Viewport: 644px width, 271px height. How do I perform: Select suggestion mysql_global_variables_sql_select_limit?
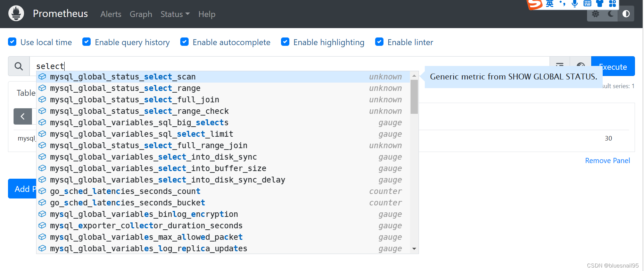[223, 134]
